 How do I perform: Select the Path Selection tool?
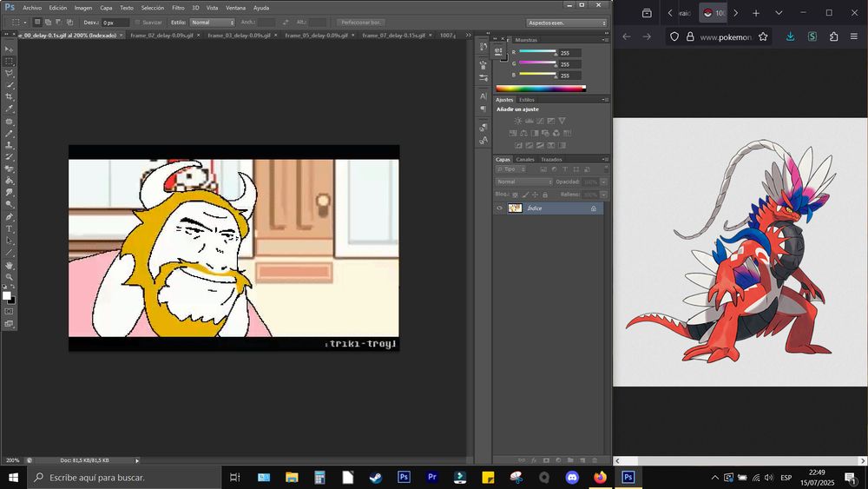click(9, 241)
